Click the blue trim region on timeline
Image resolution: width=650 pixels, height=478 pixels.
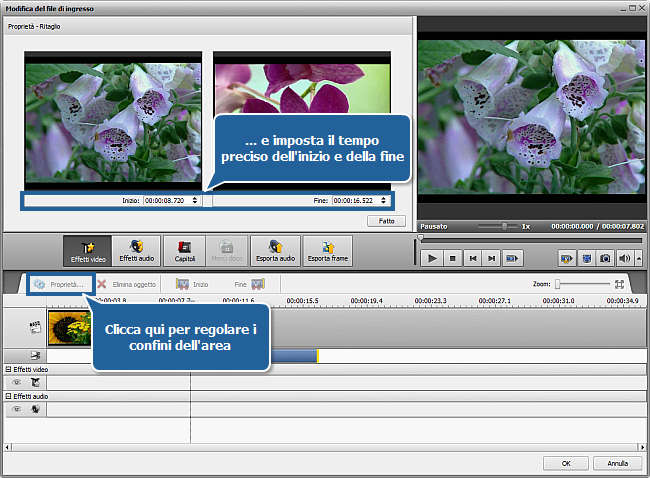click(293, 356)
